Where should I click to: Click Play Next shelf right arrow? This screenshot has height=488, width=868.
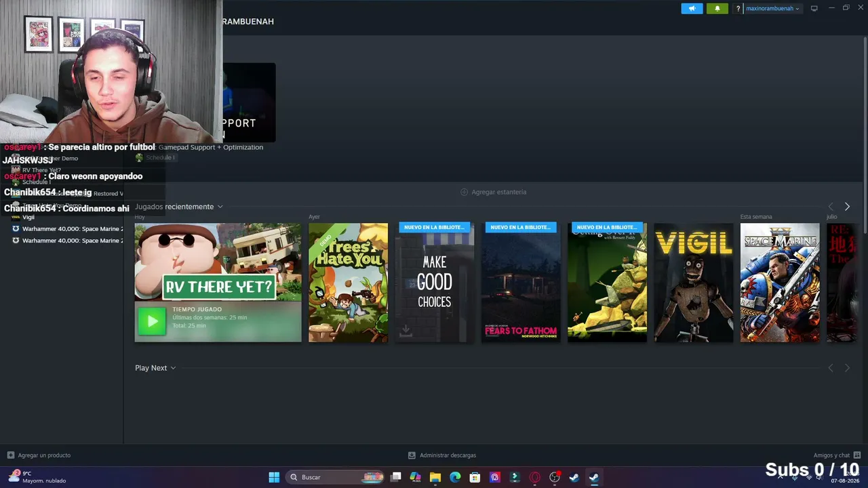coord(847,368)
